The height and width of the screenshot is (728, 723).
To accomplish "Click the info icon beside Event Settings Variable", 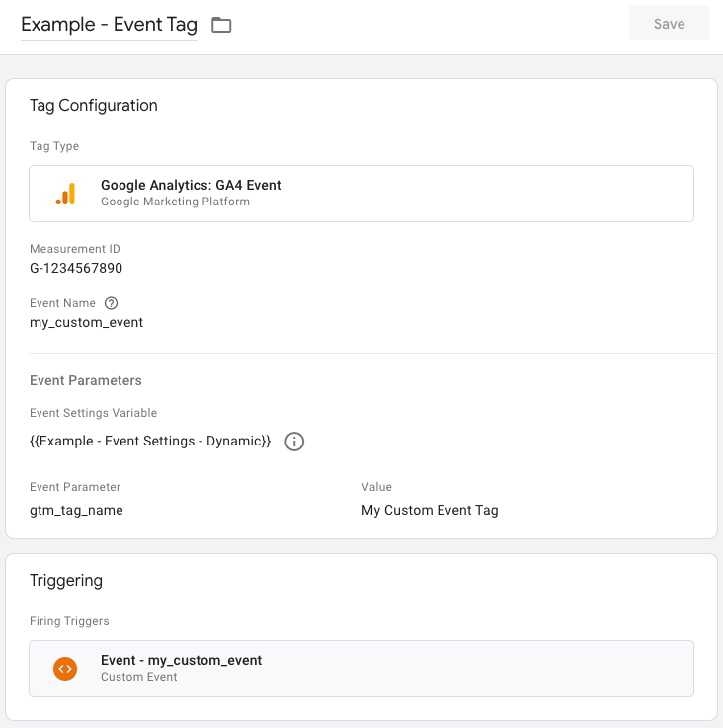I will point(294,442).
